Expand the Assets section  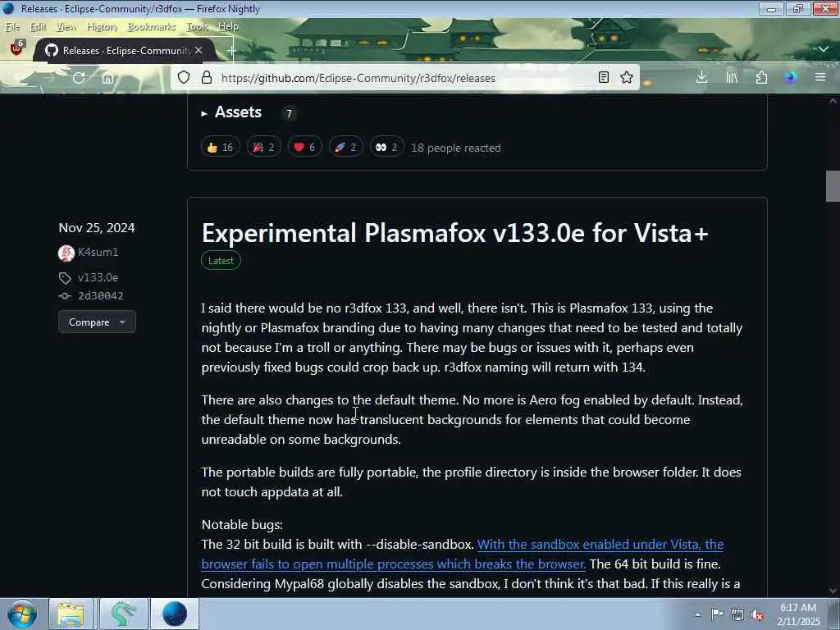pos(231,112)
